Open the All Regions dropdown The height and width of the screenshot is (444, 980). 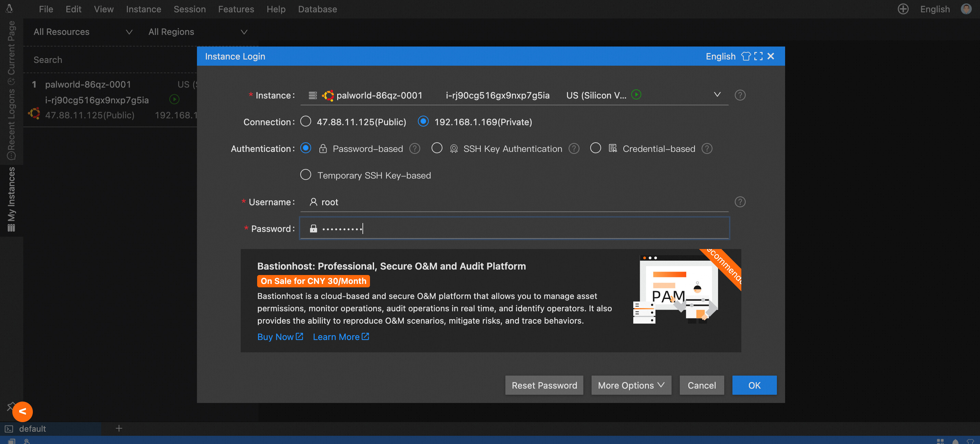click(198, 31)
